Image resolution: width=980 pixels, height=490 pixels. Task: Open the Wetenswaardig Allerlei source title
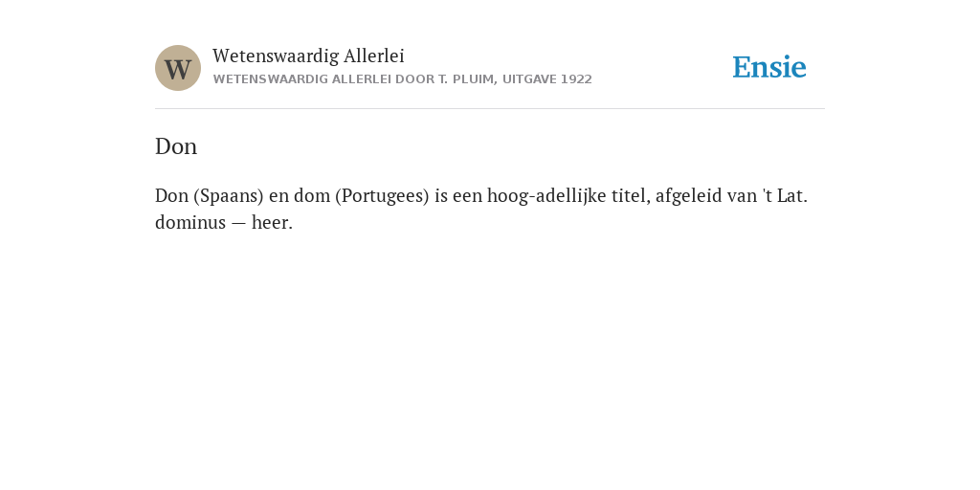309,56
